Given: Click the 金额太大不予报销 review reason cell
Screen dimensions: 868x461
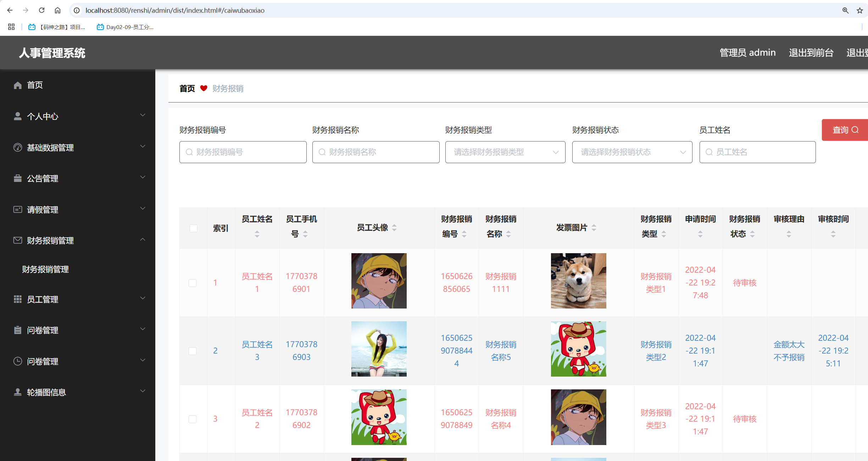Looking at the screenshot, I should pyautogui.click(x=789, y=351).
